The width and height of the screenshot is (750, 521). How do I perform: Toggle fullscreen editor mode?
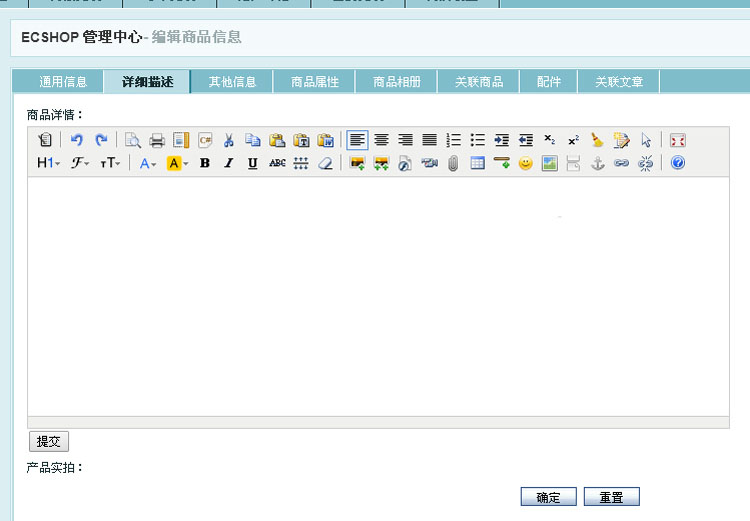pyautogui.click(x=678, y=140)
